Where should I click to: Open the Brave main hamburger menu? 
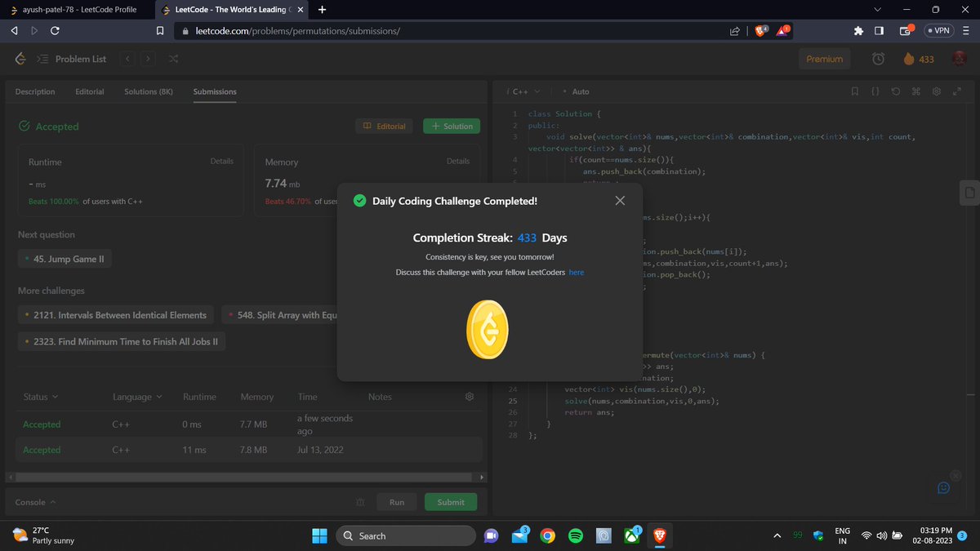click(966, 31)
